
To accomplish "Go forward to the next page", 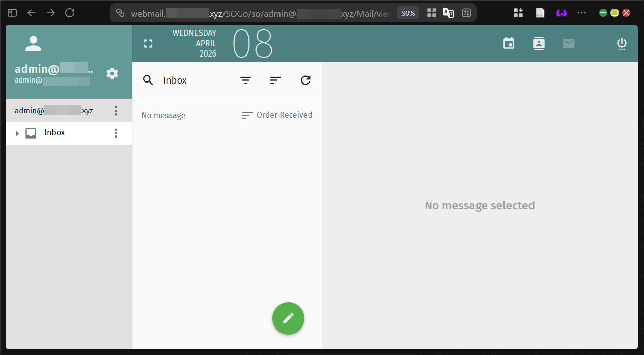I will [x=51, y=13].
